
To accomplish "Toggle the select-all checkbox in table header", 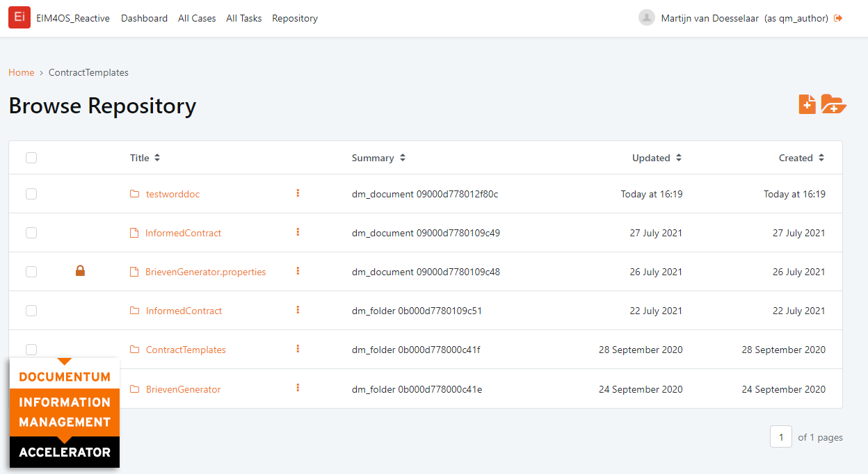I will pyautogui.click(x=31, y=158).
